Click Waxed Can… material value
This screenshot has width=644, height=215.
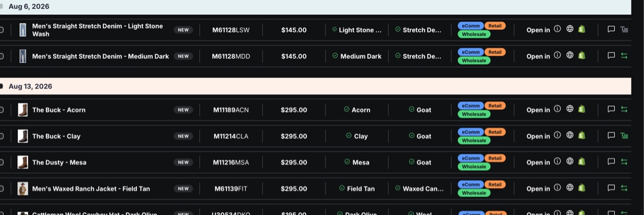coord(423,189)
